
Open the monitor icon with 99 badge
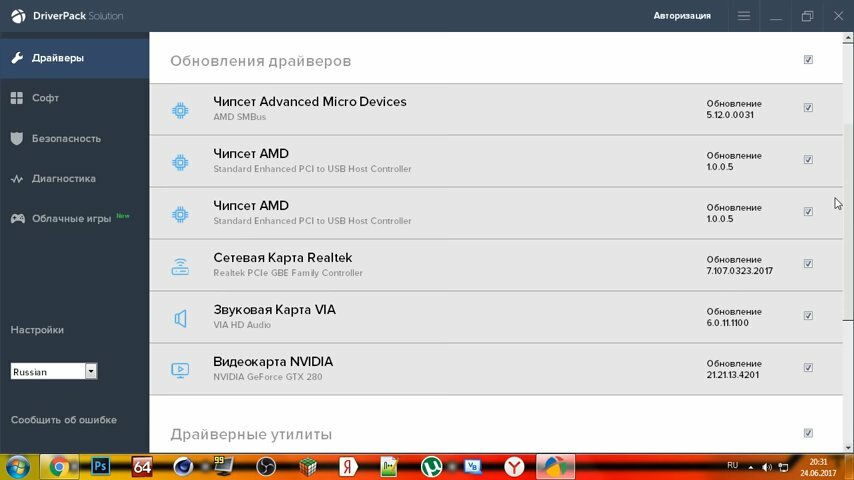coord(224,466)
